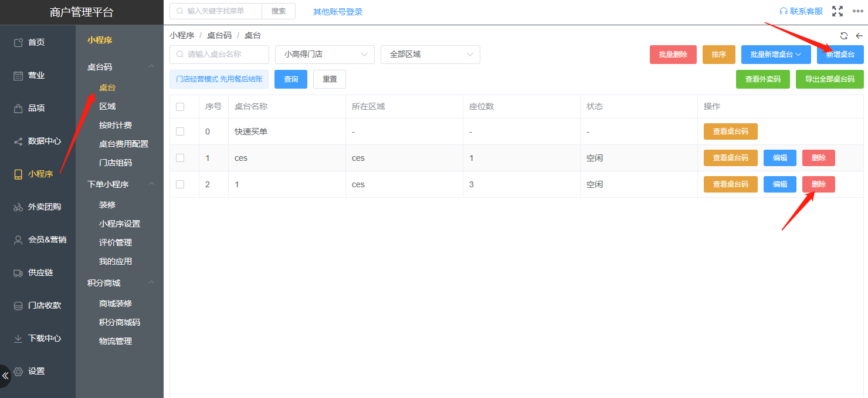Click the blue 新增桌台 button

[840, 55]
